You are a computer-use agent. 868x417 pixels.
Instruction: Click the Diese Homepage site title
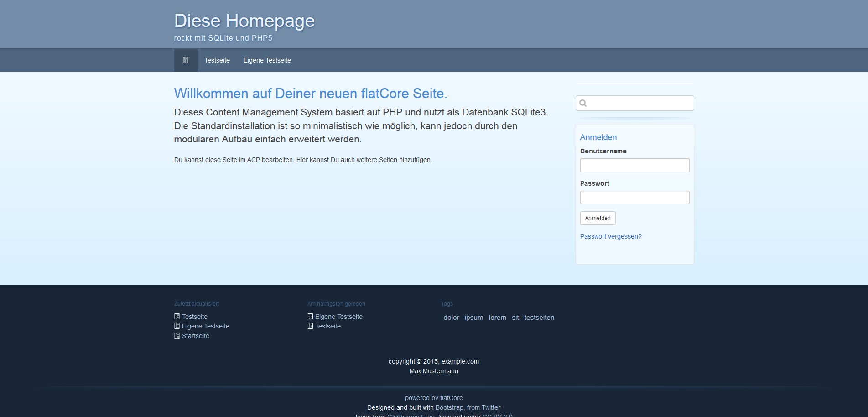(244, 21)
